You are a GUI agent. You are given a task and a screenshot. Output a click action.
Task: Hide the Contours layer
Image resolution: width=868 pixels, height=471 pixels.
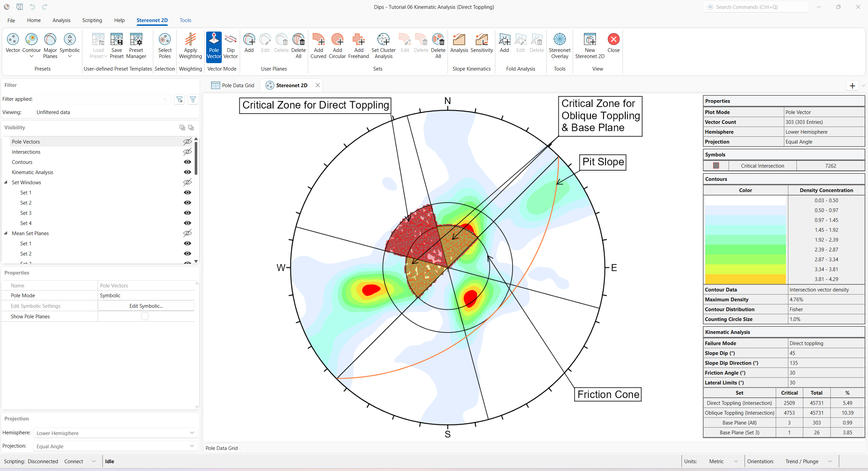pyautogui.click(x=187, y=162)
